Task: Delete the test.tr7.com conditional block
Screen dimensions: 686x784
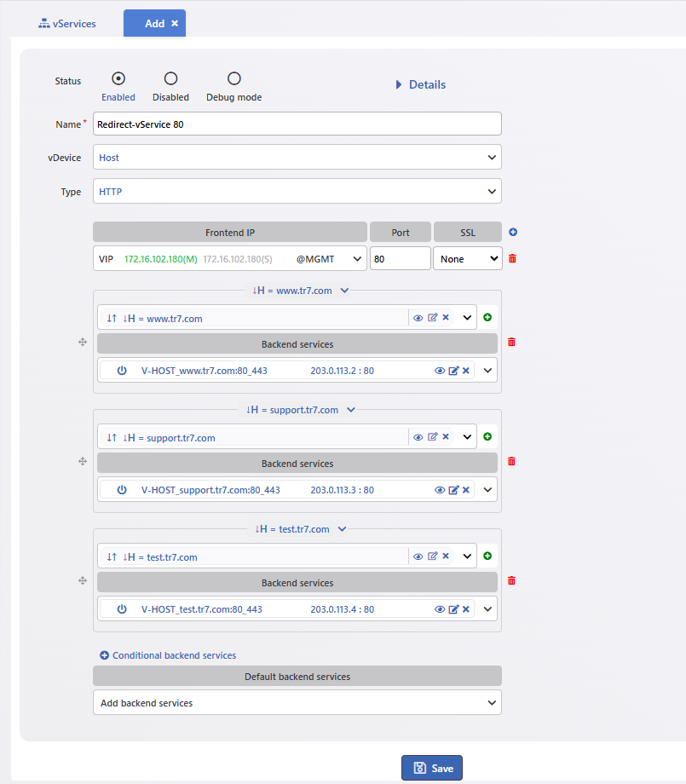Action: tap(511, 580)
